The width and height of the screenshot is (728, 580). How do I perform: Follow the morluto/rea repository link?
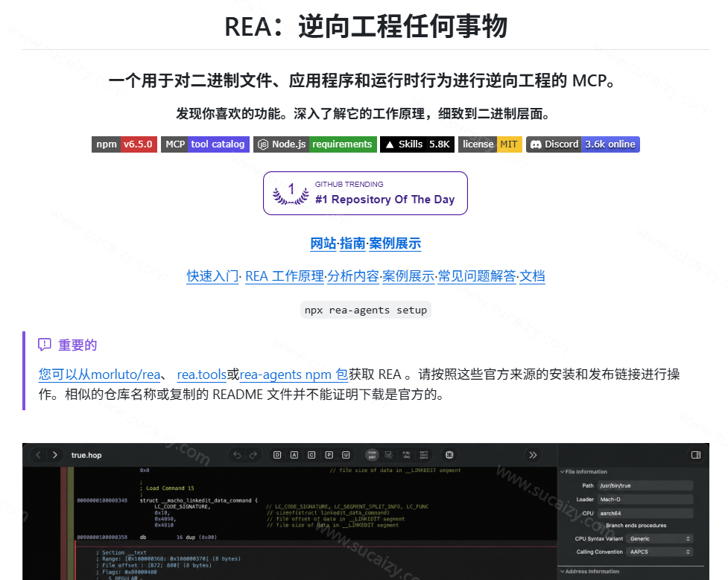coord(99,375)
